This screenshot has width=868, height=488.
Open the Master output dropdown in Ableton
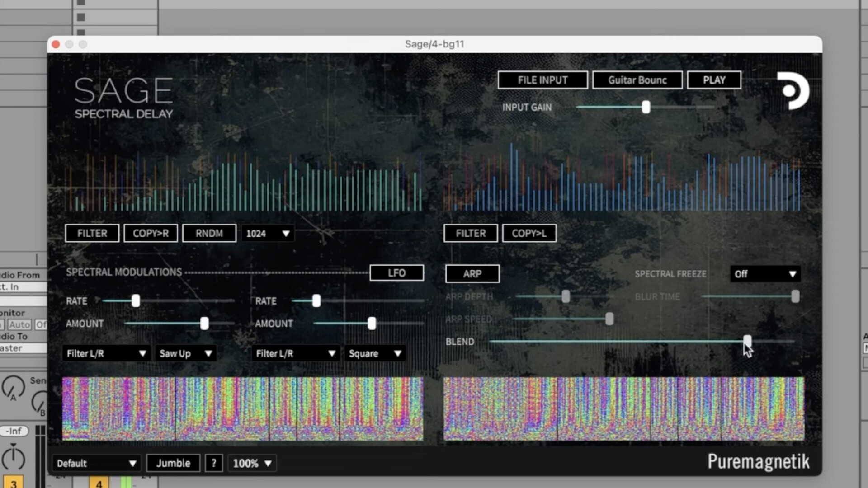point(23,348)
